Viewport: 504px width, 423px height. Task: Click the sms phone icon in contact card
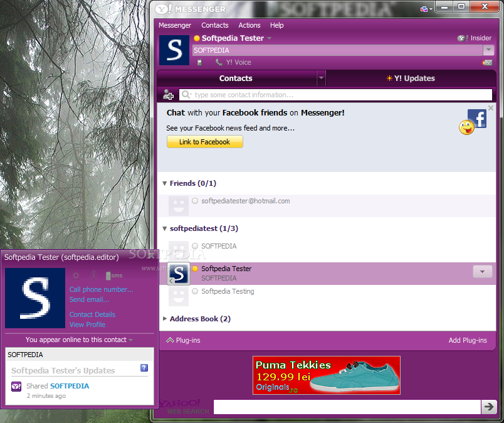coord(114,276)
